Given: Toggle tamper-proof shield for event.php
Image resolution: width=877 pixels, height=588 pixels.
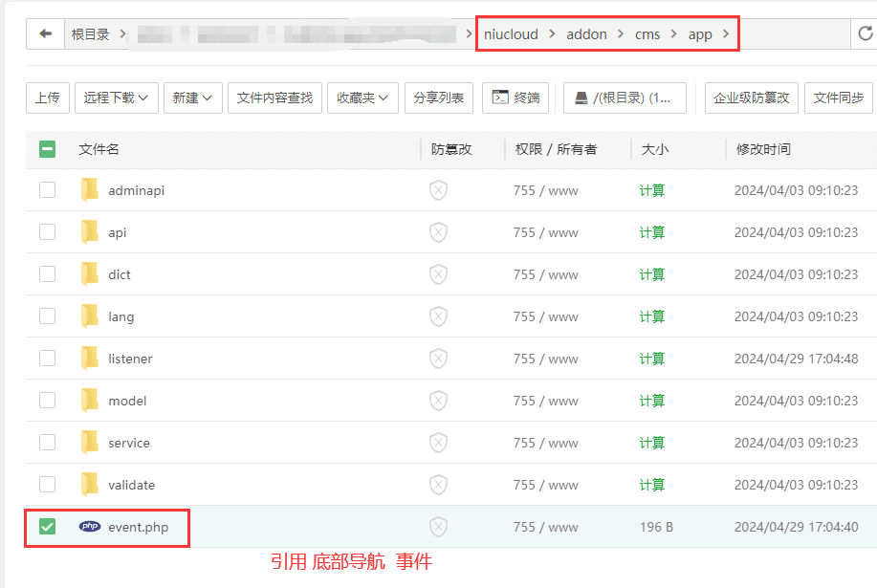Looking at the screenshot, I should [x=438, y=527].
